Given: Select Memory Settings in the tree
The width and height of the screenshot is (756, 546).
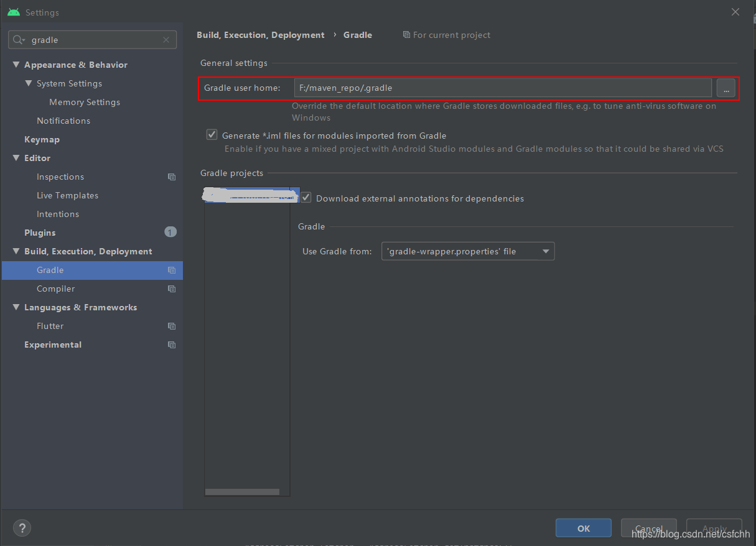Looking at the screenshot, I should (85, 102).
